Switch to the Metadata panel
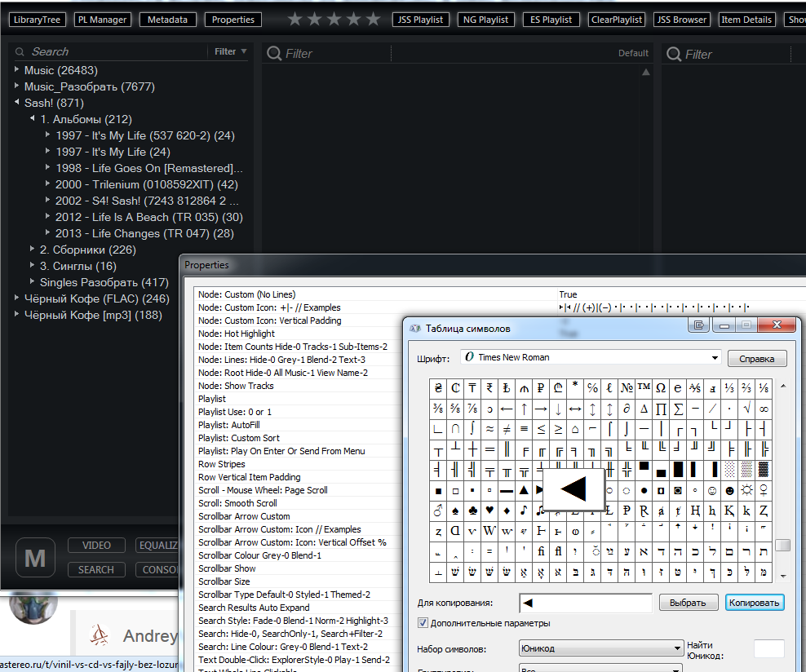The height and width of the screenshot is (672, 806). point(167,20)
